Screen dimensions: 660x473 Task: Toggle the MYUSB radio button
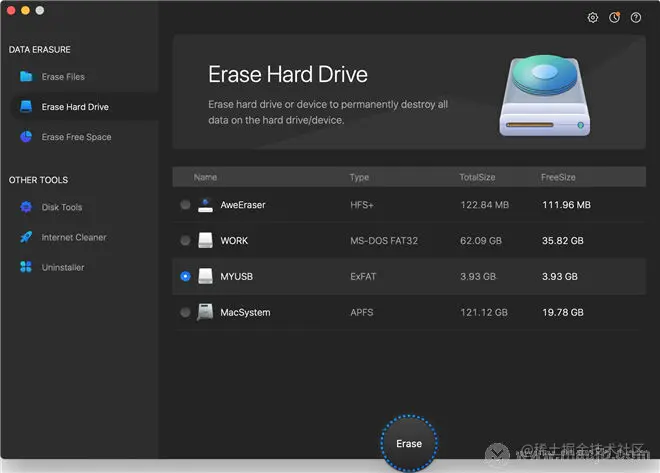(x=185, y=276)
